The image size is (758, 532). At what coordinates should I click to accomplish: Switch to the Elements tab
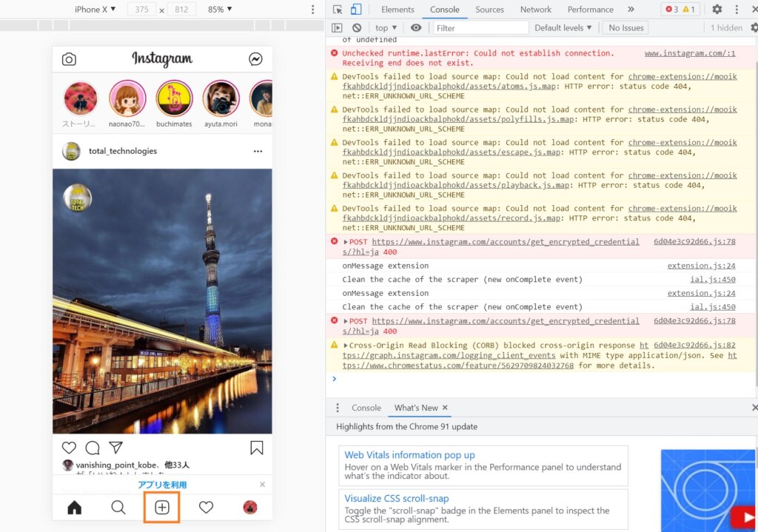click(398, 9)
